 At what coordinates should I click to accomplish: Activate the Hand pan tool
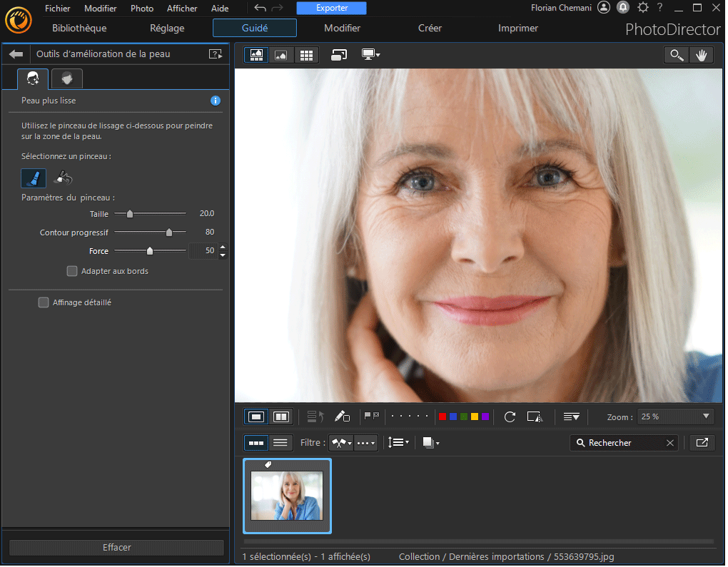coord(702,54)
